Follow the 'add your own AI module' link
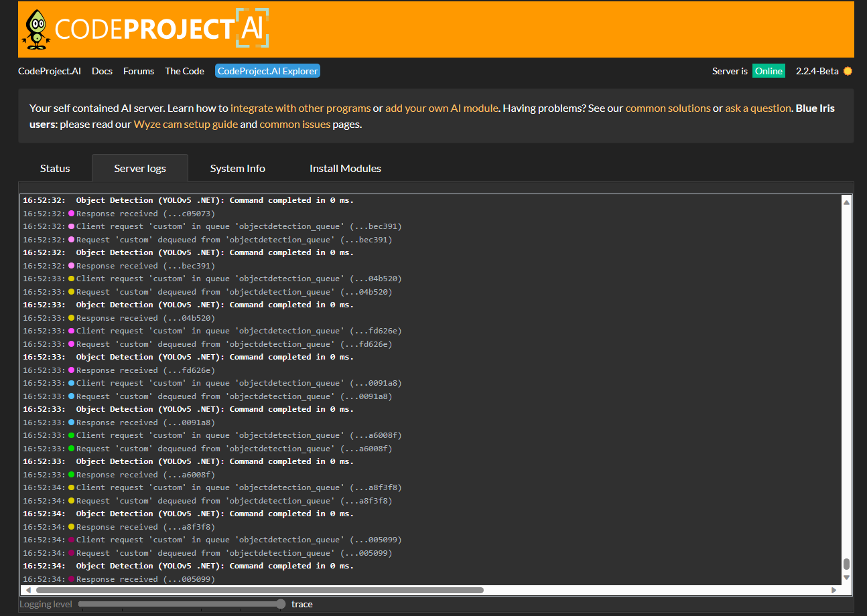Screen dimensions: 867x616 [442, 108]
